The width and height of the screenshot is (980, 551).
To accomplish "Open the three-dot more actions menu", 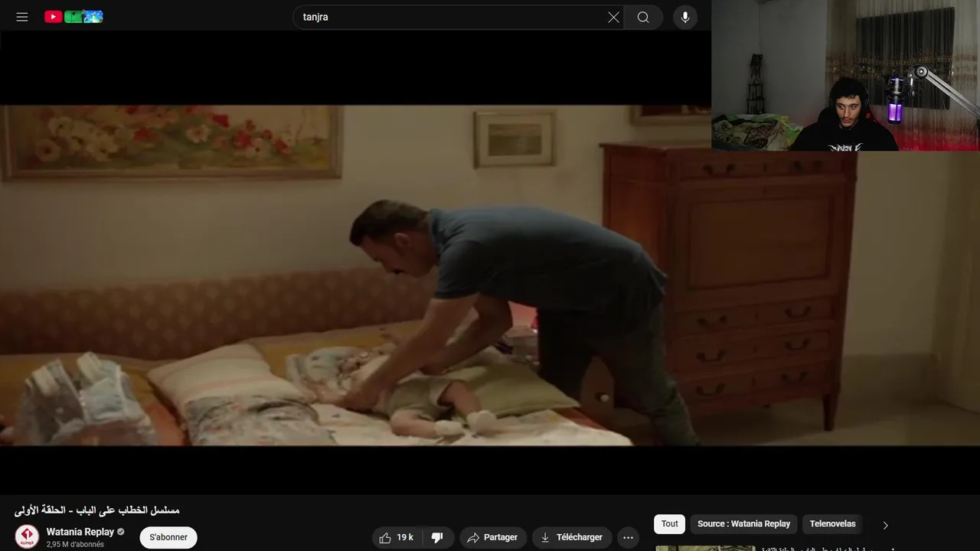I will pyautogui.click(x=628, y=537).
